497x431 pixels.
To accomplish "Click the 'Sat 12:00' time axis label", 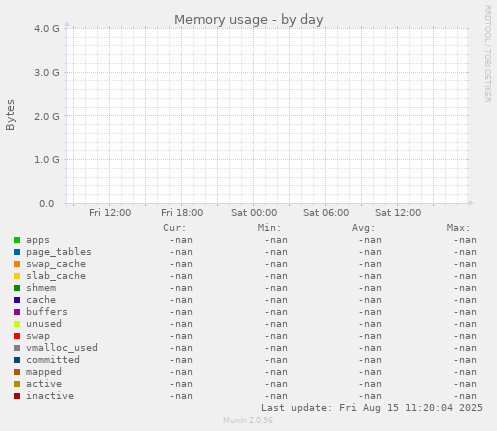I will click(x=398, y=213).
